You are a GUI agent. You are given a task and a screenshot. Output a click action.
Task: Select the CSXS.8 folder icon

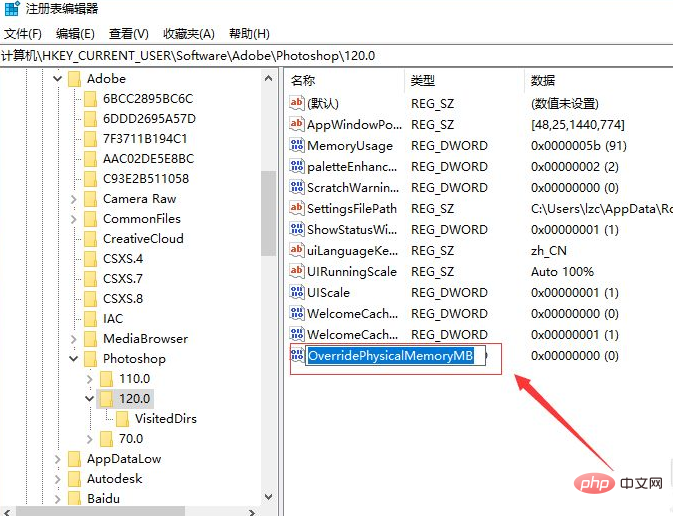click(91, 299)
